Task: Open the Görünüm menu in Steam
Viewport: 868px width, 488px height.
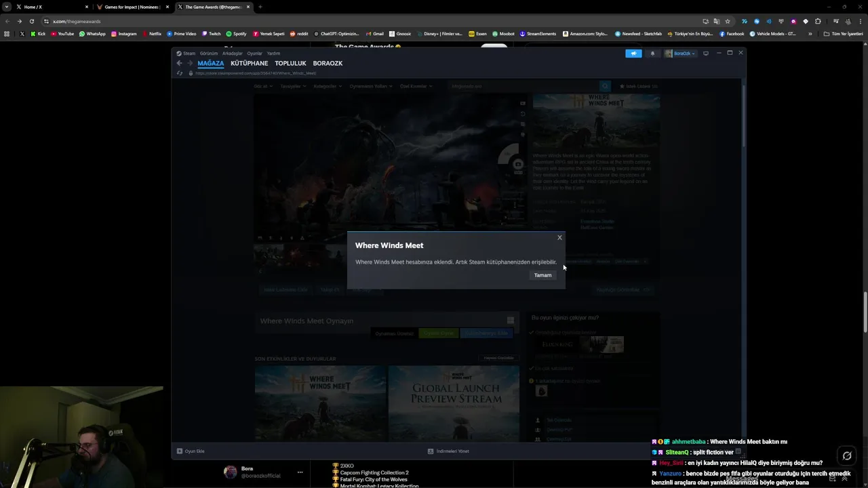Action: tap(208, 54)
